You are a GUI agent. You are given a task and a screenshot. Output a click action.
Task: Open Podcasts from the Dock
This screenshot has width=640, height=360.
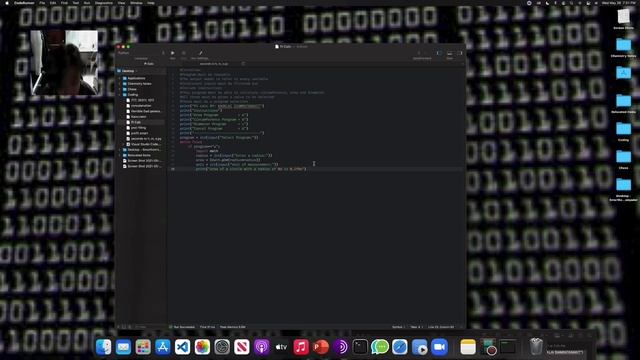[261, 347]
